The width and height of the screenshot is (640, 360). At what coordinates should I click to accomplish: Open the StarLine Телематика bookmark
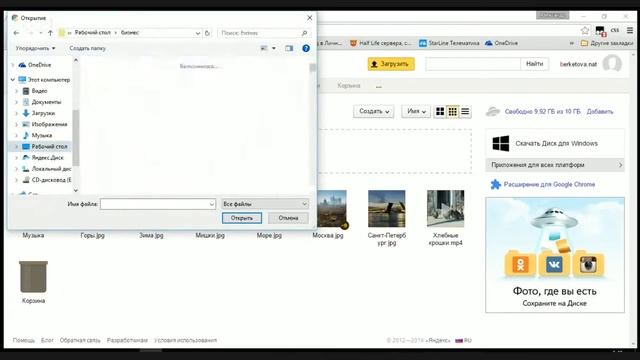[x=449, y=43]
